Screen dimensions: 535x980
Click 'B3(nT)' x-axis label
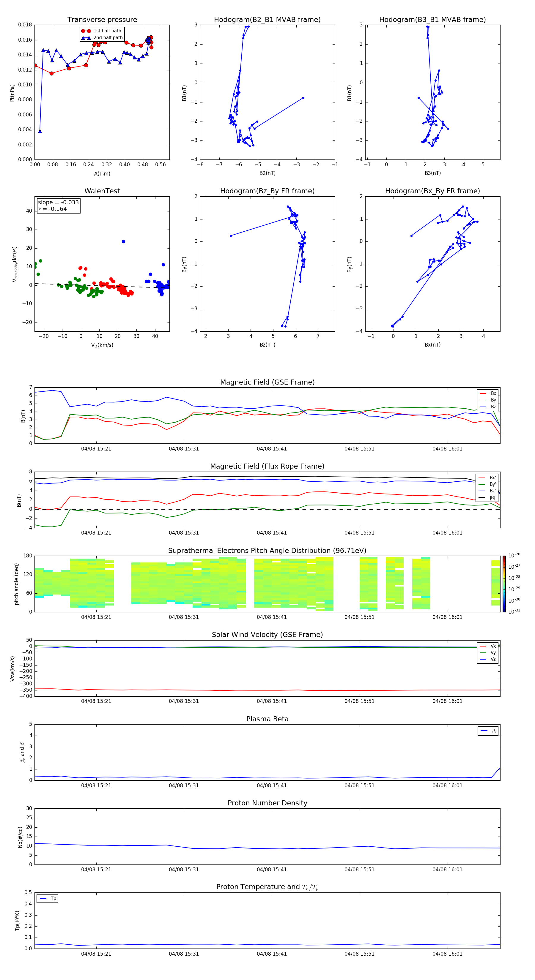coord(432,173)
